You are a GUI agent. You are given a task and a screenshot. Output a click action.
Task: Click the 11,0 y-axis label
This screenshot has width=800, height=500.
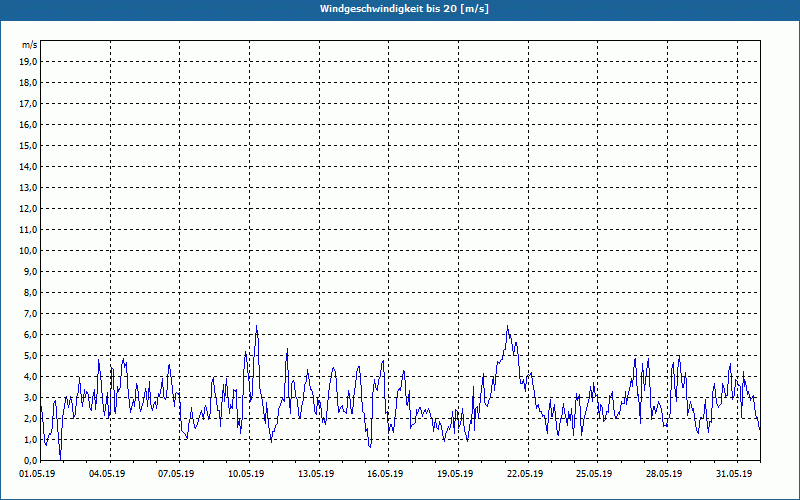tap(28, 230)
